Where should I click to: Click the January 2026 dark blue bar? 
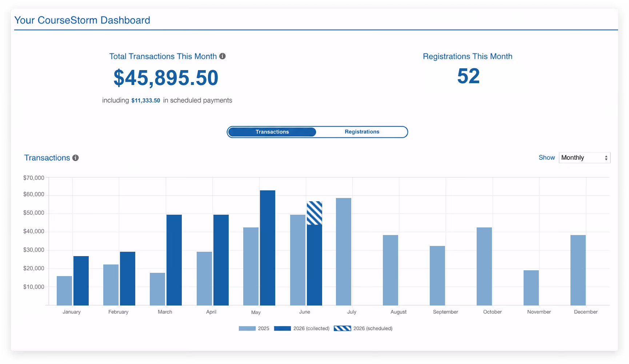tap(81, 281)
